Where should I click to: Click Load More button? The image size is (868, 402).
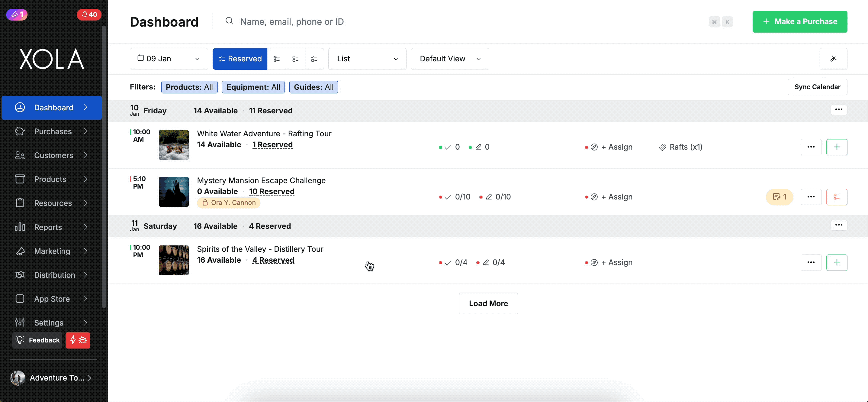pos(488,303)
